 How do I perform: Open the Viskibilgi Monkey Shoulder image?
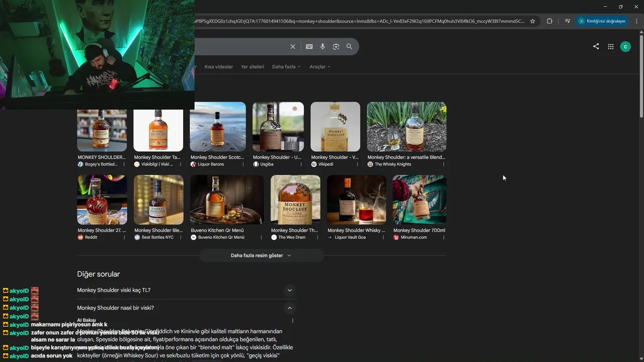point(158,130)
